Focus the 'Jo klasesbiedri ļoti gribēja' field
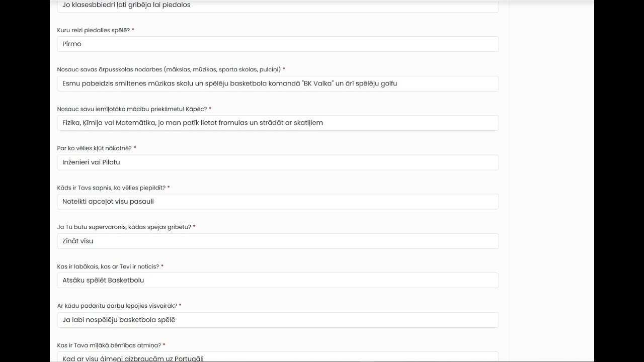 point(278,6)
